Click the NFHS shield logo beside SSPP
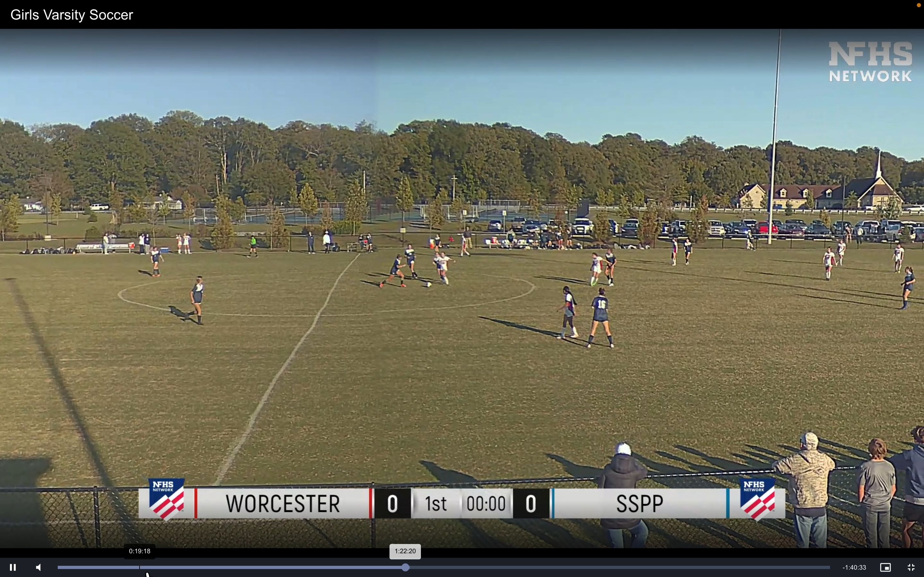This screenshot has height=577, width=924. (757, 499)
